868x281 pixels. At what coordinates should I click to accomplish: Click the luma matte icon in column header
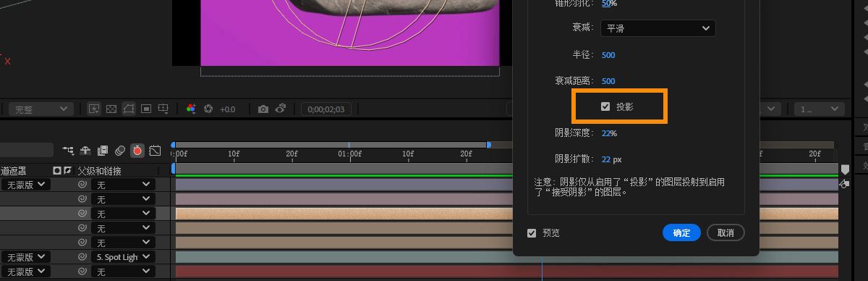point(57,171)
